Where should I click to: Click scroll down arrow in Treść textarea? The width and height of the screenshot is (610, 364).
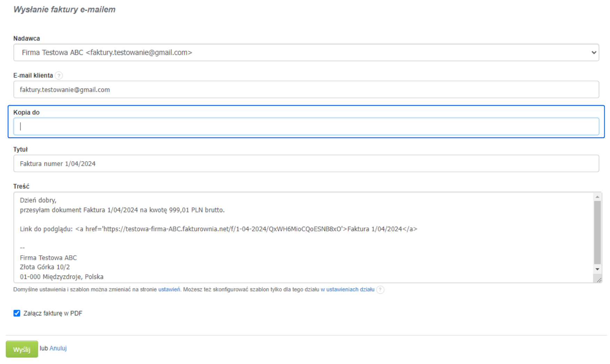tap(597, 269)
